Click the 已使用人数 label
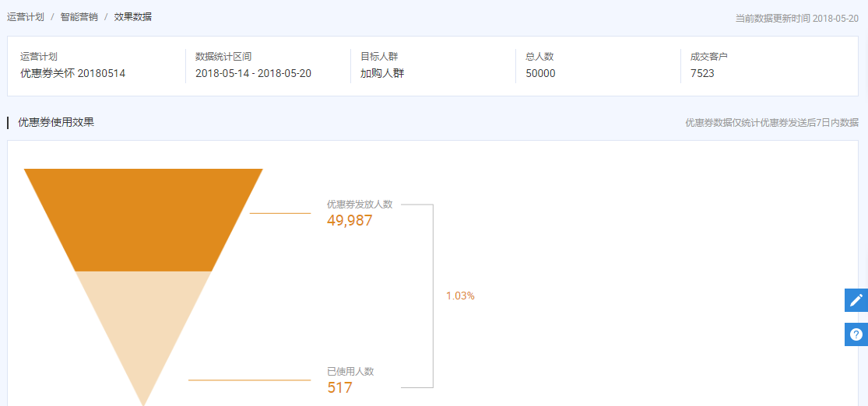The image size is (868, 406). point(350,372)
